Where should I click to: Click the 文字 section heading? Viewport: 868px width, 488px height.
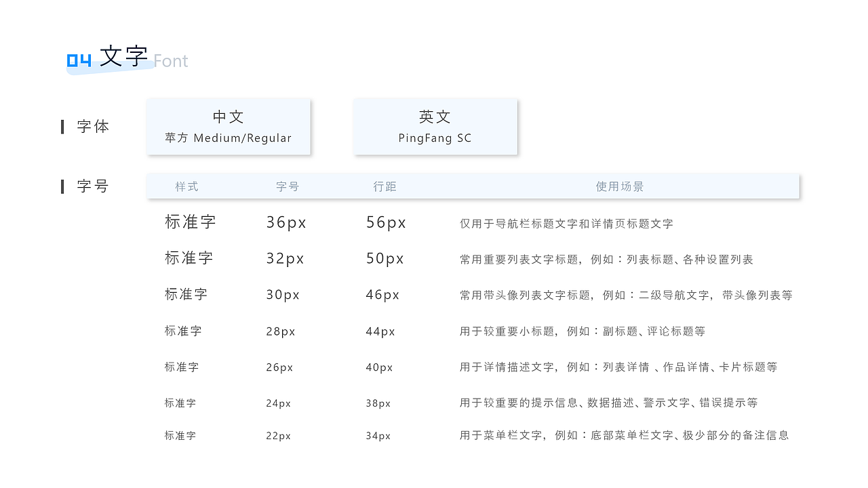point(124,56)
